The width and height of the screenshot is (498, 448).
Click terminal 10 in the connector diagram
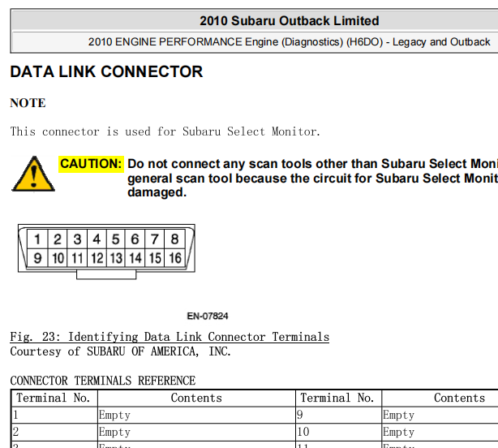coord(58,258)
